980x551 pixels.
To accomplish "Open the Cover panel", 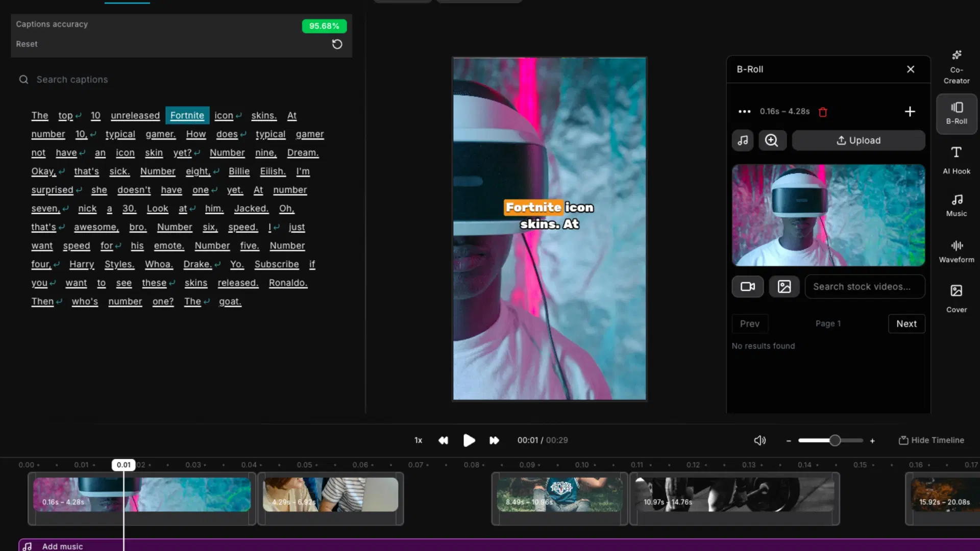I will coord(955,297).
